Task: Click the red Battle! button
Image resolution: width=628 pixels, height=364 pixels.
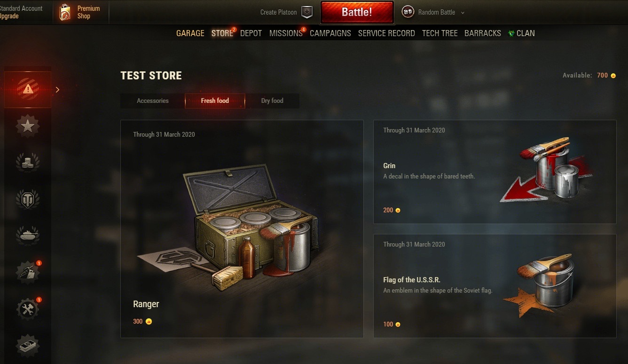Action: click(357, 12)
